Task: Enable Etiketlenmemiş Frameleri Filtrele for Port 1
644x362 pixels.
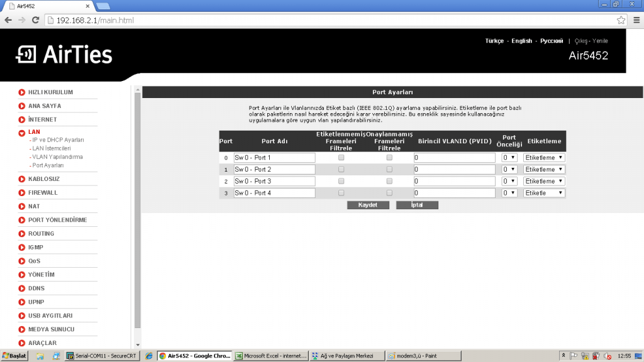Action: (x=341, y=157)
